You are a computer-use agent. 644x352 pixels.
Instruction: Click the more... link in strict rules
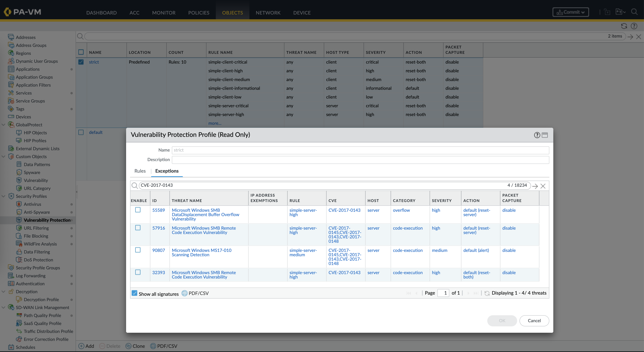(x=214, y=123)
